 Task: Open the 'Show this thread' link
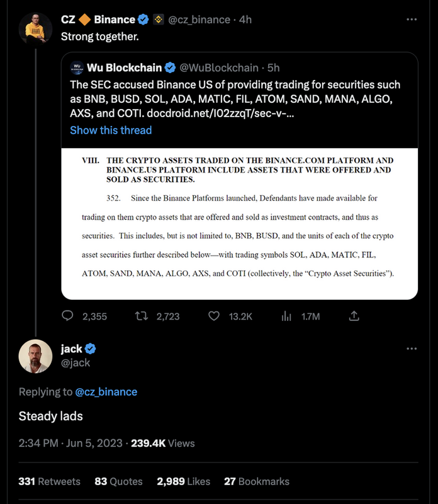pos(111,130)
